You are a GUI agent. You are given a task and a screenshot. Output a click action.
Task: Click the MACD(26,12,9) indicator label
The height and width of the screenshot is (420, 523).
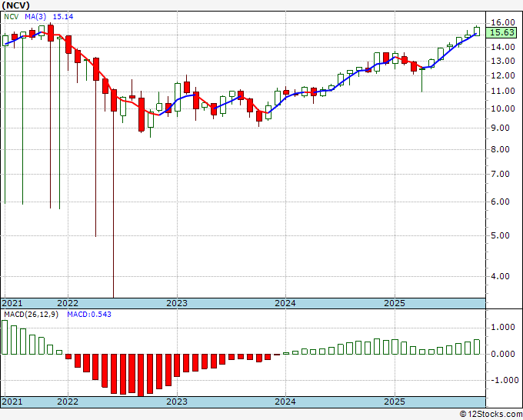pyautogui.click(x=31, y=315)
